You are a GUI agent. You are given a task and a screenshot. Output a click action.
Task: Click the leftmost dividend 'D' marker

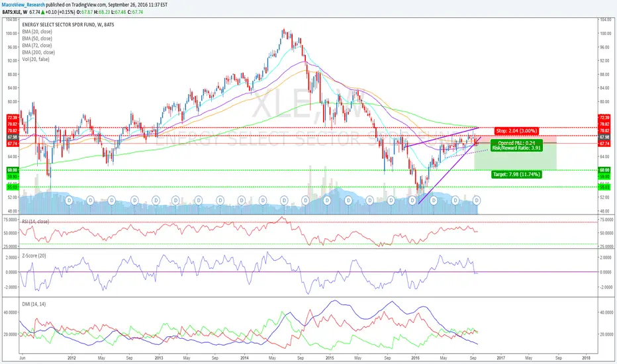[69, 201]
